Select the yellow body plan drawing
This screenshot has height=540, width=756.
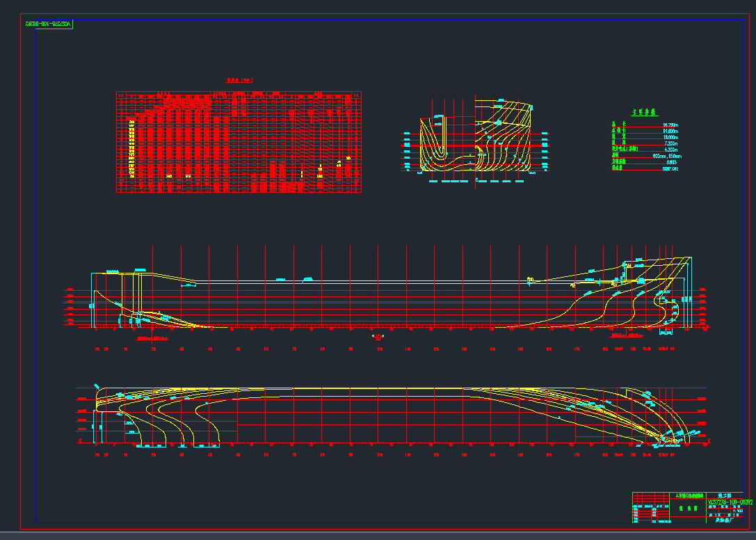click(x=476, y=140)
